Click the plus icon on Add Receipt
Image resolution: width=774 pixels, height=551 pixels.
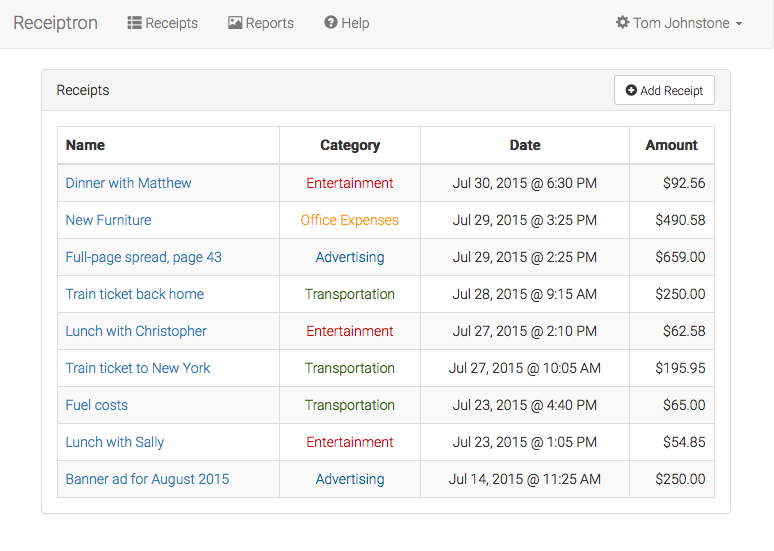point(631,90)
